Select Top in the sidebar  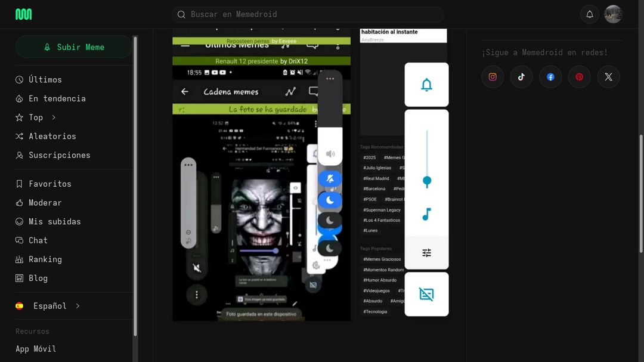36,117
